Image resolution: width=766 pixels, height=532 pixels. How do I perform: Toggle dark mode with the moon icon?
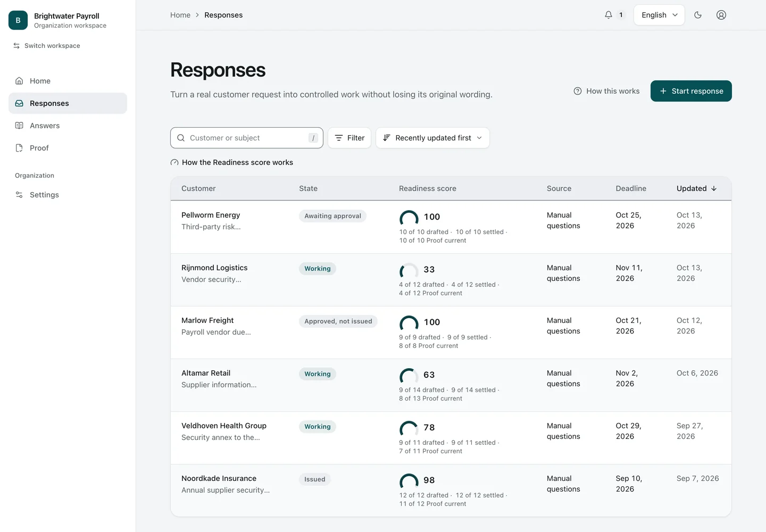click(698, 15)
